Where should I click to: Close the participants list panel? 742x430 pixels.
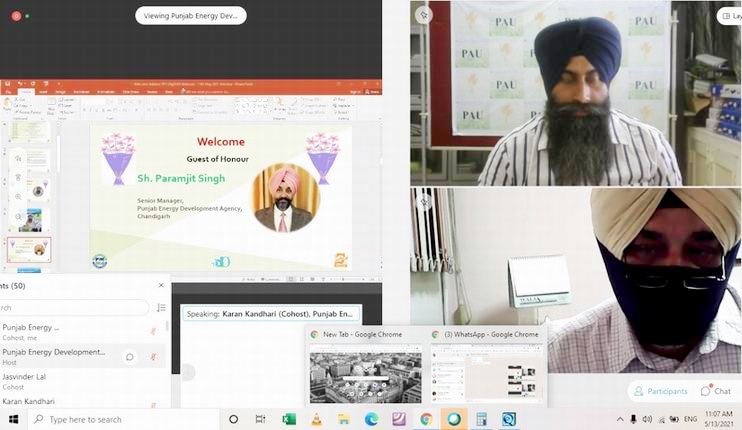[161, 285]
